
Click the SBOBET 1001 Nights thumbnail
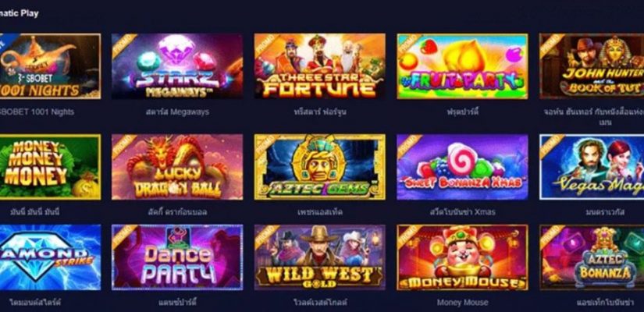50,66
